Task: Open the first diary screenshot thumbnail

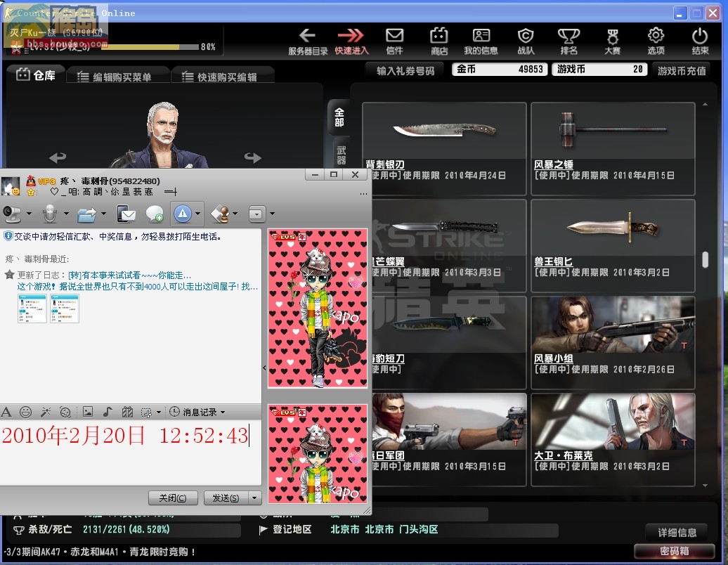Action: pos(32,309)
